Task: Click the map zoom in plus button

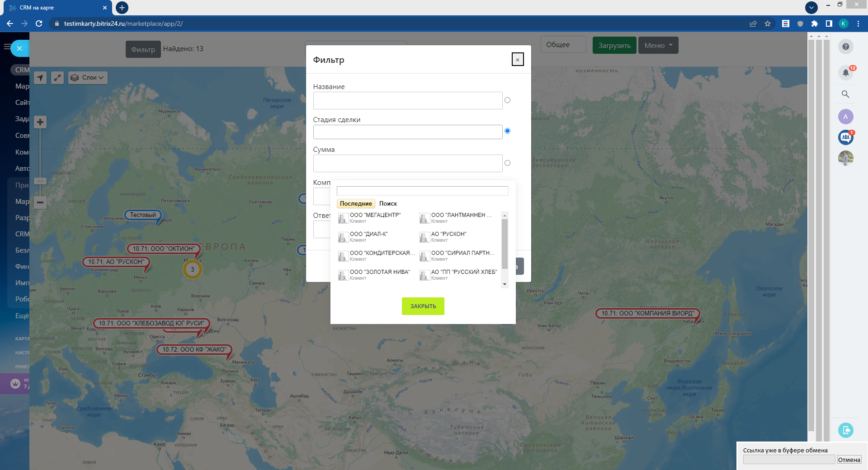Action: 40,122
